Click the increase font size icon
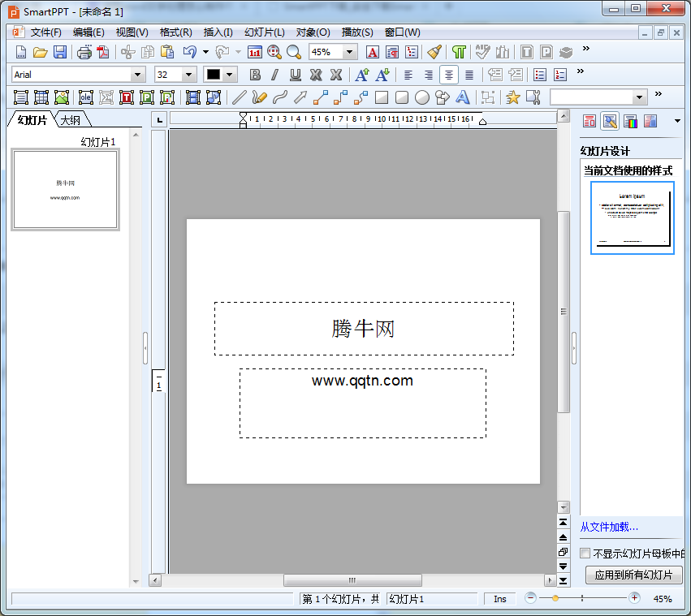 [x=362, y=75]
